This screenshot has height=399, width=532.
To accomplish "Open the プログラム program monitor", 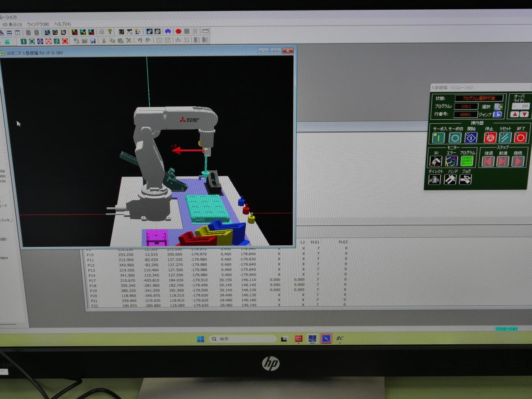I will pyautogui.click(x=467, y=161).
